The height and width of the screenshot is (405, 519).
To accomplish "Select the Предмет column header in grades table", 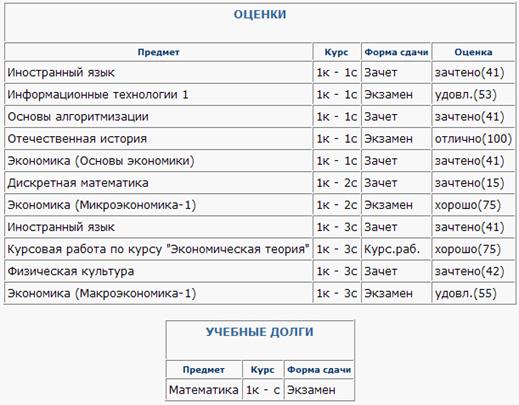I will 159,52.
